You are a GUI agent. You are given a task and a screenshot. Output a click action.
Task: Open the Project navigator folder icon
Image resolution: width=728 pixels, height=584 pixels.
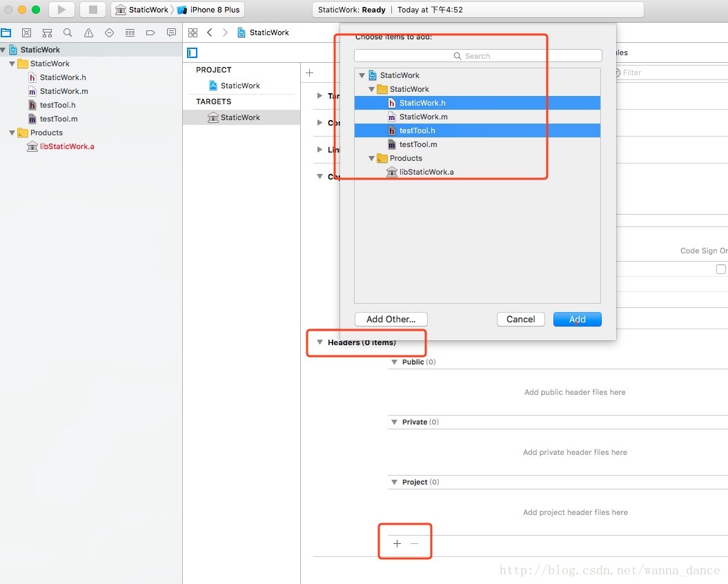(x=6, y=32)
